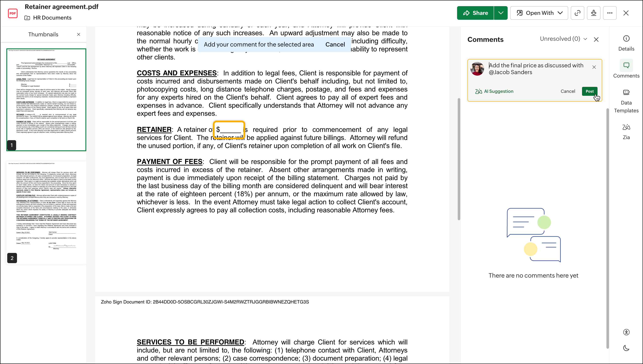Open the HR Documents folder link

(52, 18)
